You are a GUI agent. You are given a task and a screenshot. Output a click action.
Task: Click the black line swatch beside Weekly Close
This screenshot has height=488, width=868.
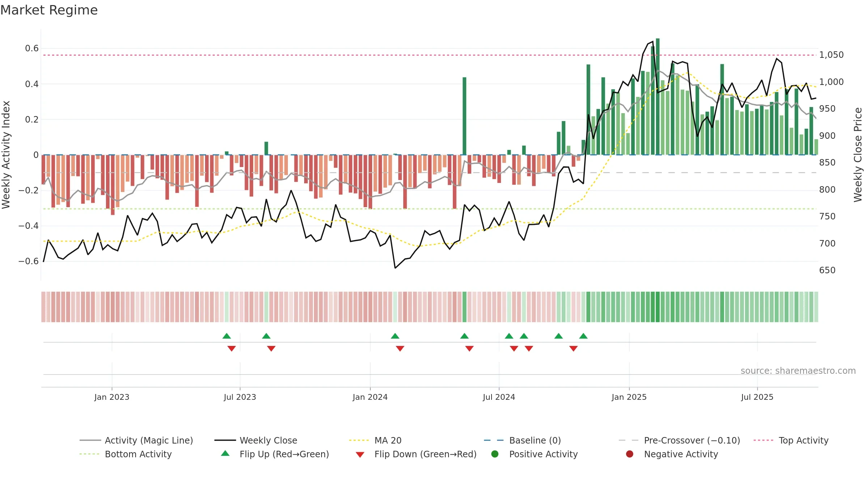click(x=225, y=440)
